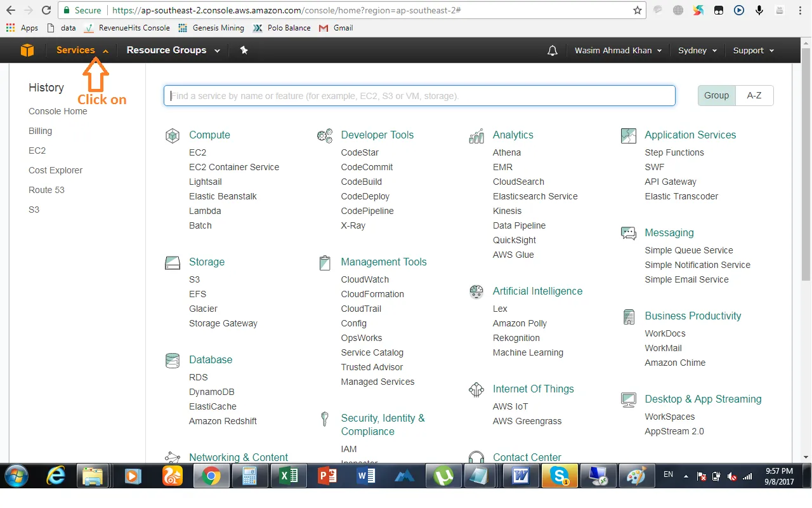This screenshot has width=812, height=508.
Task: Open the Lambda service link
Action: click(x=205, y=211)
